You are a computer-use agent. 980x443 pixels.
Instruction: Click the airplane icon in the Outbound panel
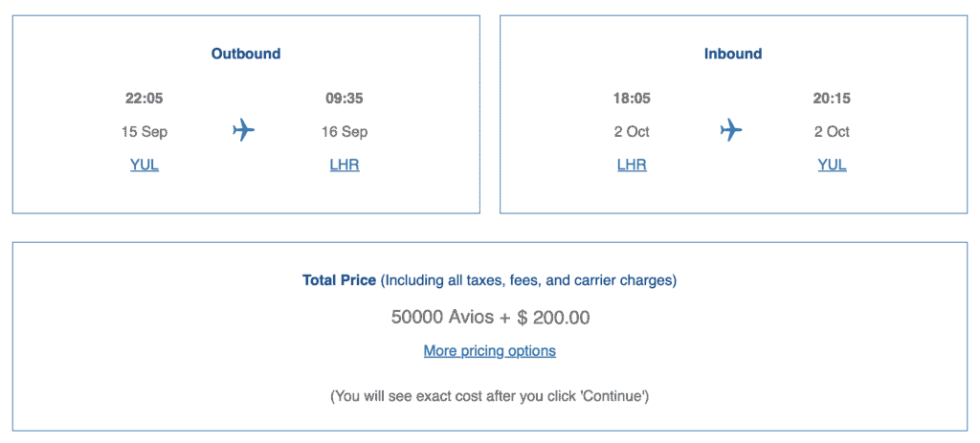244,130
